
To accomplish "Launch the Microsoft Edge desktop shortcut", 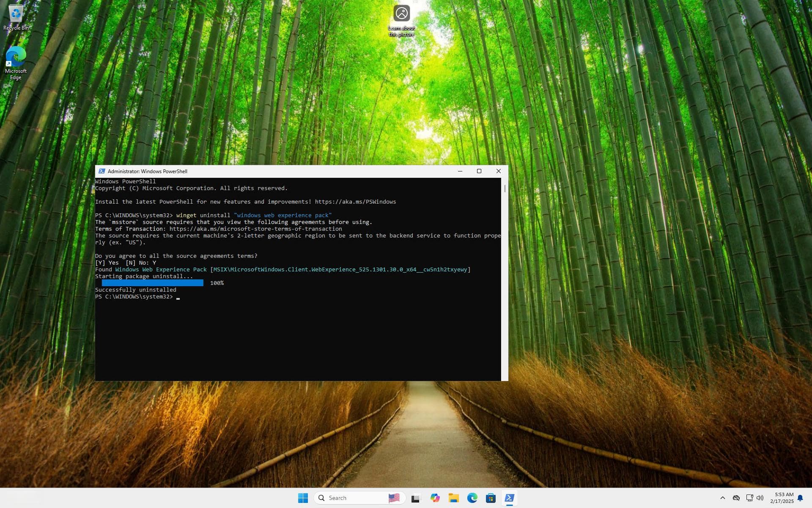I will click(16, 63).
